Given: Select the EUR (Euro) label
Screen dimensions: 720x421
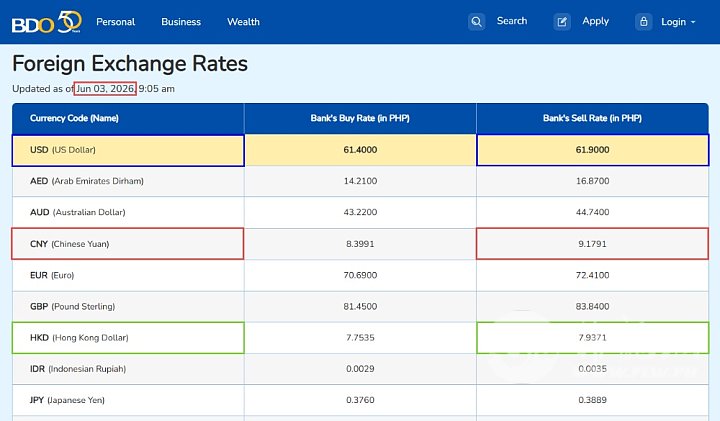Looking at the screenshot, I should [52, 275].
